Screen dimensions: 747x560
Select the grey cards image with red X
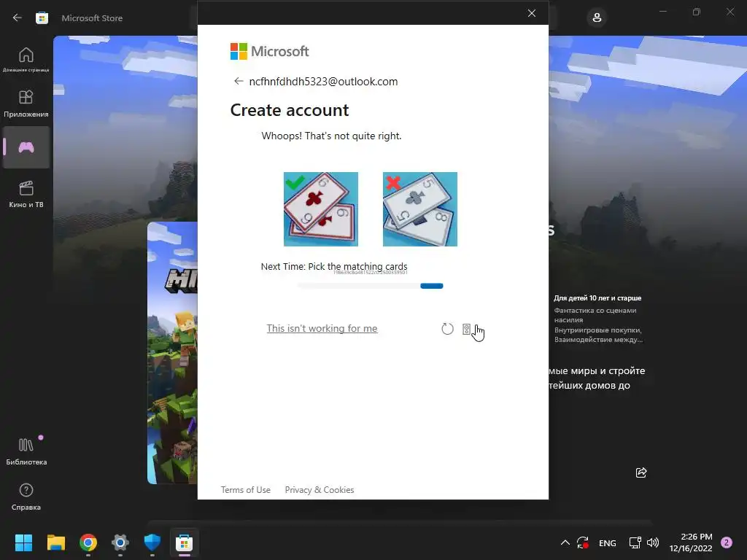tap(419, 209)
